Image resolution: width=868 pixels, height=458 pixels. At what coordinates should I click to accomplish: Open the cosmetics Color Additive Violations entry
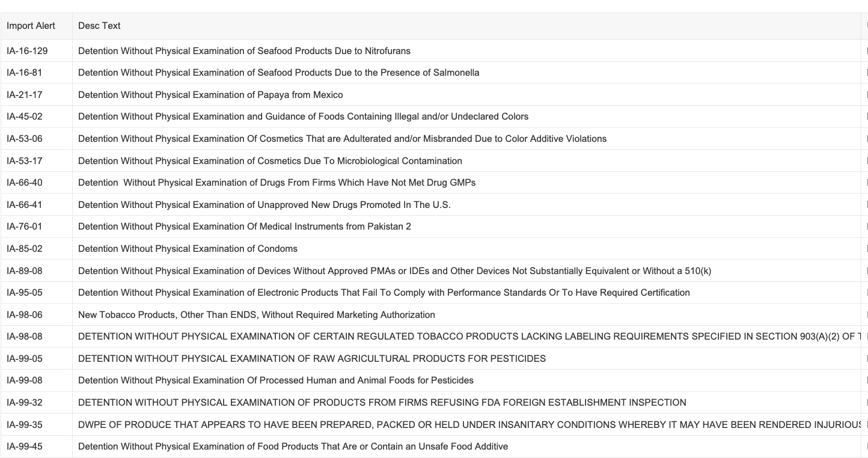tap(342, 139)
